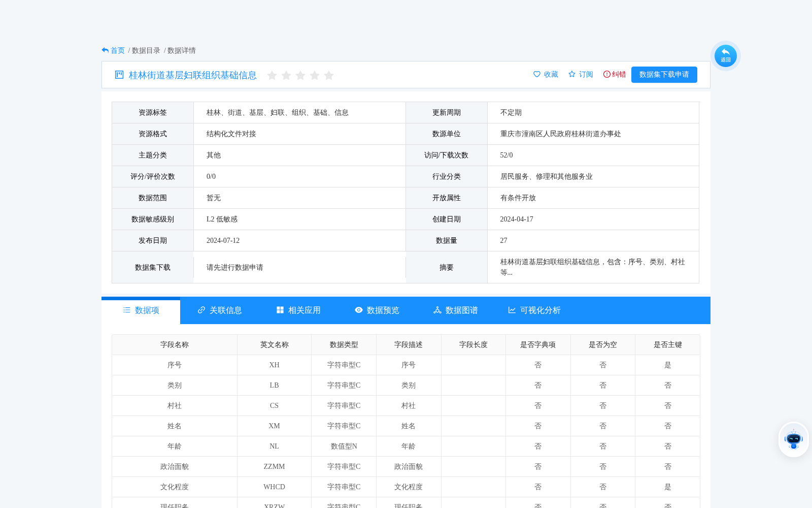Open the robot assistant chat icon
Image resolution: width=812 pixels, height=508 pixels.
[x=793, y=439]
